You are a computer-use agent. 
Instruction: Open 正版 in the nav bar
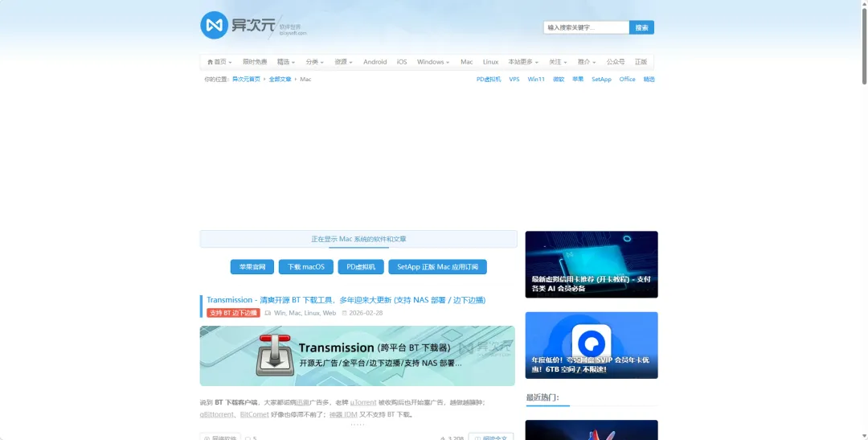[x=641, y=62]
